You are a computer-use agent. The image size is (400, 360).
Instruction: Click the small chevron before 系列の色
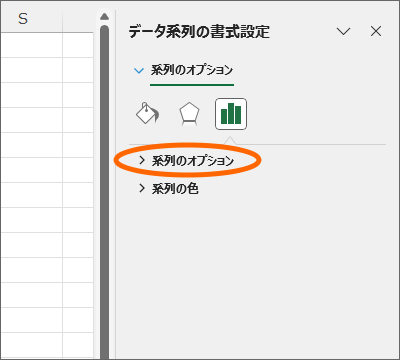point(142,188)
